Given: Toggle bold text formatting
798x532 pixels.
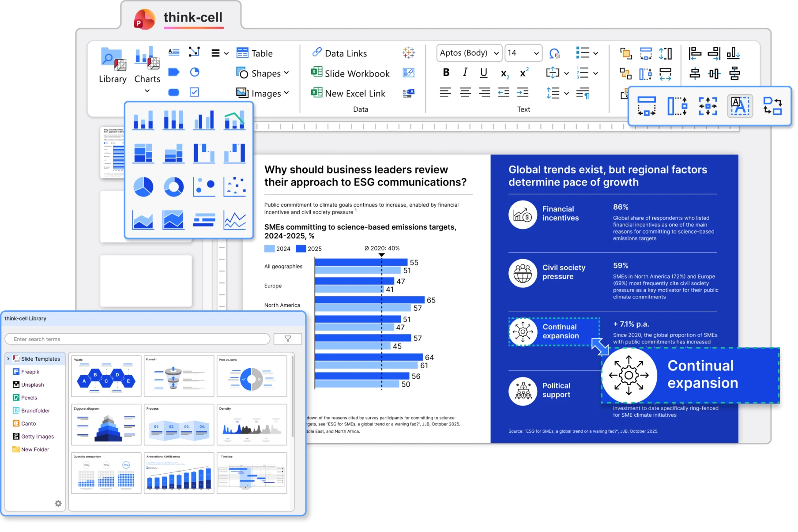Looking at the screenshot, I should pyautogui.click(x=446, y=72).
